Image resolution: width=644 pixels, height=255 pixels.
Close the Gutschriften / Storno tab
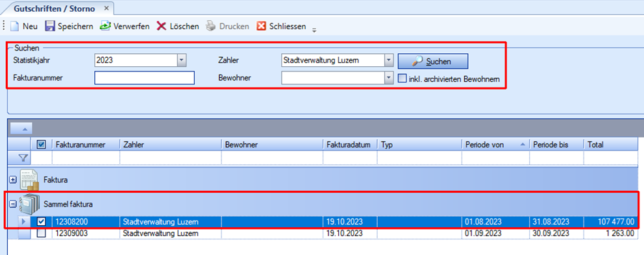click(x=106, y=8)
